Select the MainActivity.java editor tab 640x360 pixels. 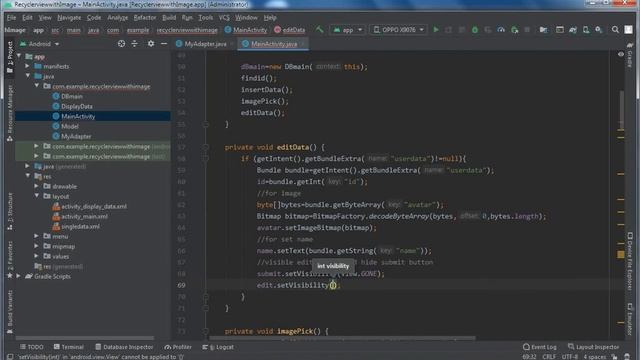point(274,44)
